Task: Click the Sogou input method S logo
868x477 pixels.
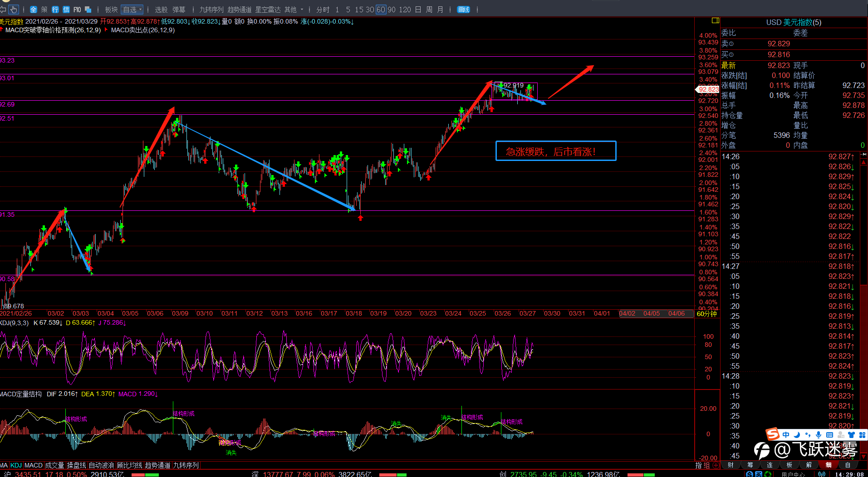Action: (x=773, y=434)
